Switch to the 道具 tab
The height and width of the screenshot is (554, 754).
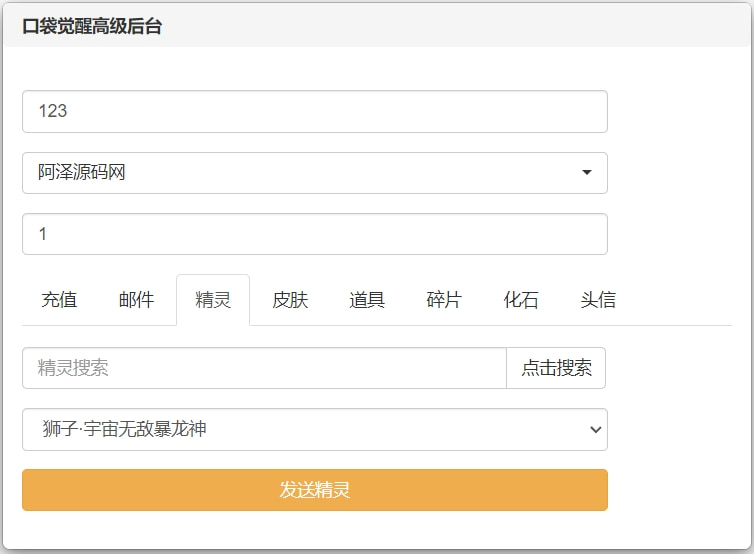367,300
